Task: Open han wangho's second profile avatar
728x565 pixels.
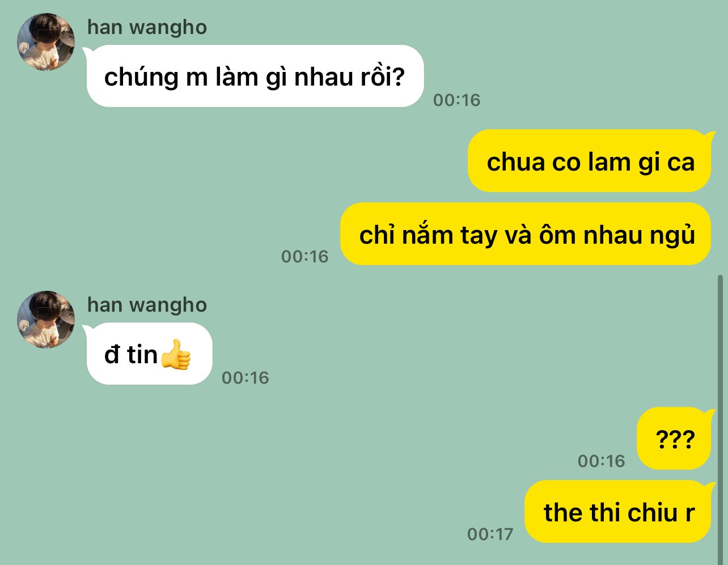Action: [46, 320]
